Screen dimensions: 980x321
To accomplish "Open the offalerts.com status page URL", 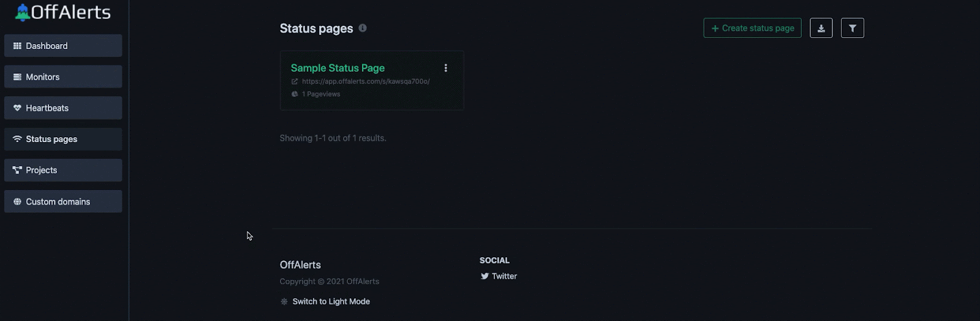I will [x=366, y=81].
